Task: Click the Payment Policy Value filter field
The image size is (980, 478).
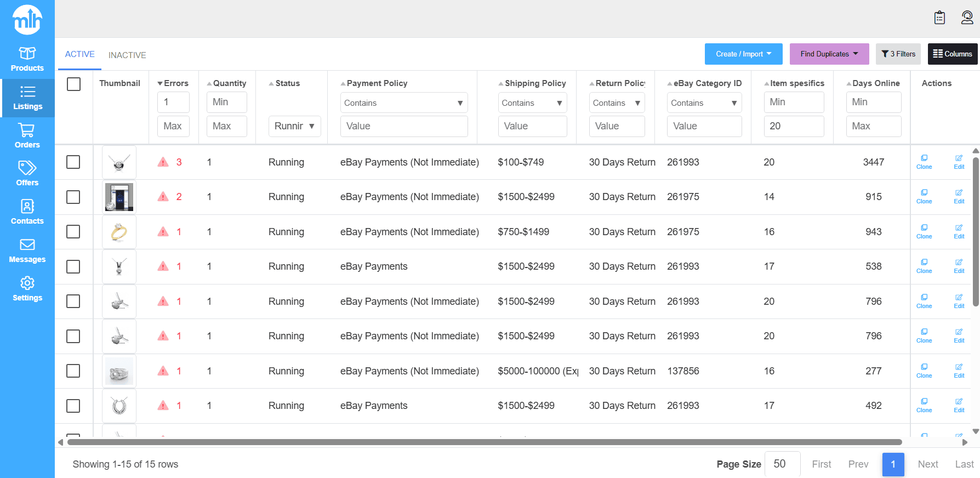Action: 404,126
